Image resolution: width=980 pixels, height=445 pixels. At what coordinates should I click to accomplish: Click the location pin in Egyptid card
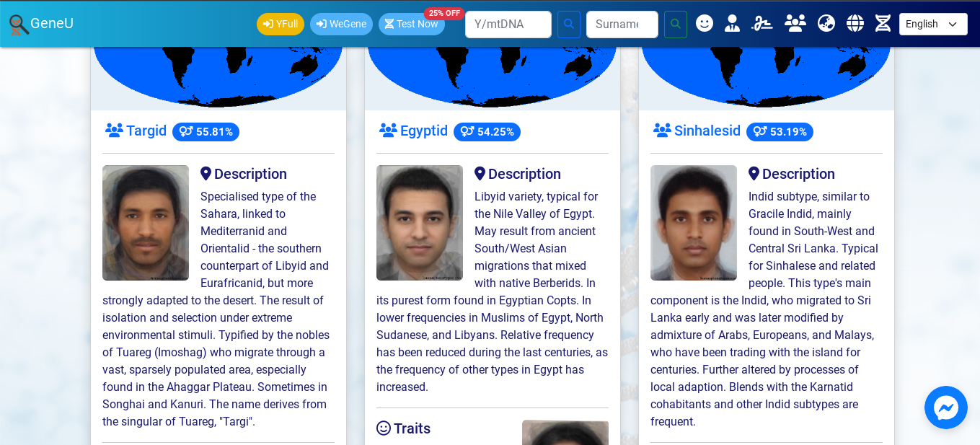point(480,174)
